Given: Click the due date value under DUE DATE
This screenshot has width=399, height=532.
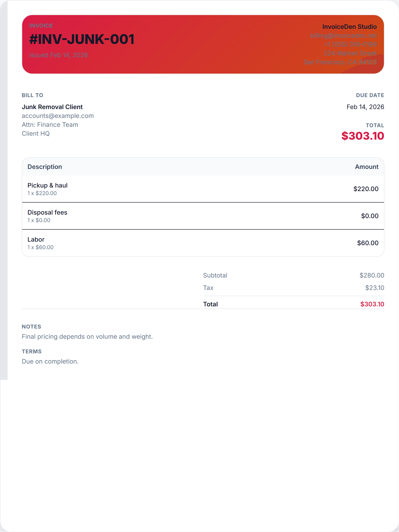Looking at the screenshot, I should [365, 107].
